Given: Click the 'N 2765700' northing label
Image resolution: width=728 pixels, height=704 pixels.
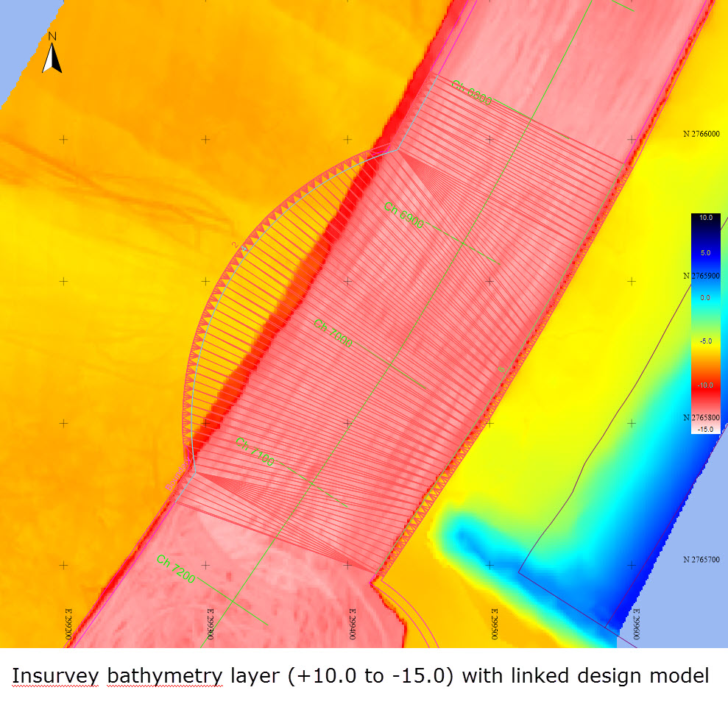Looking at the screenshot, I should 701,560.
